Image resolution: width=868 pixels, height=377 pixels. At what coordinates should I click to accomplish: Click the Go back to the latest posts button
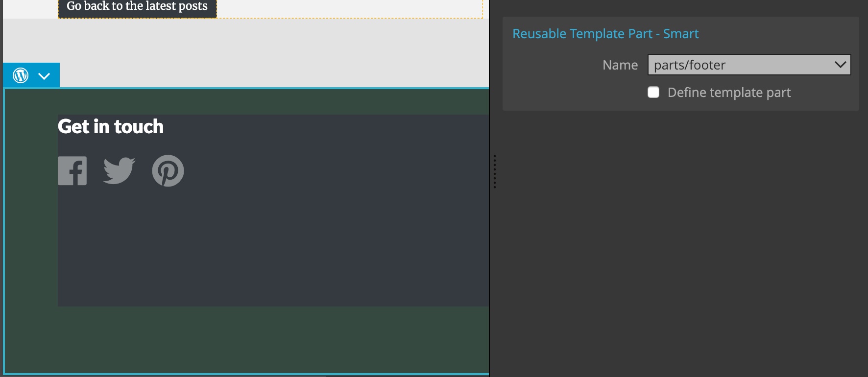tap(137, 6)
